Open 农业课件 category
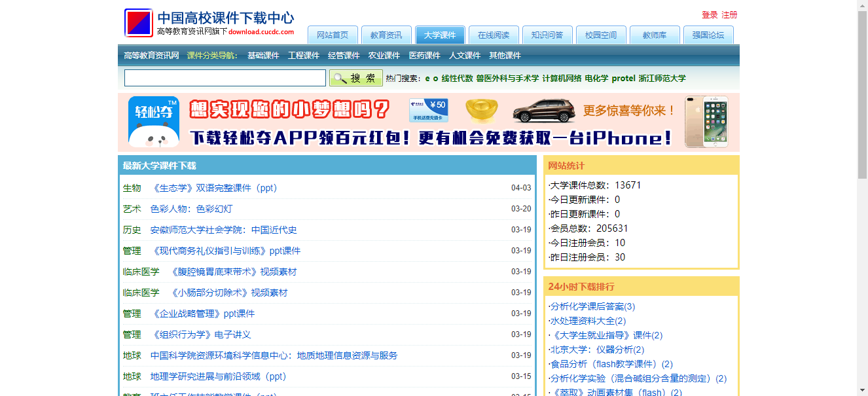The image size is (868, 396). pyautogui.click(x=384, y=56)
